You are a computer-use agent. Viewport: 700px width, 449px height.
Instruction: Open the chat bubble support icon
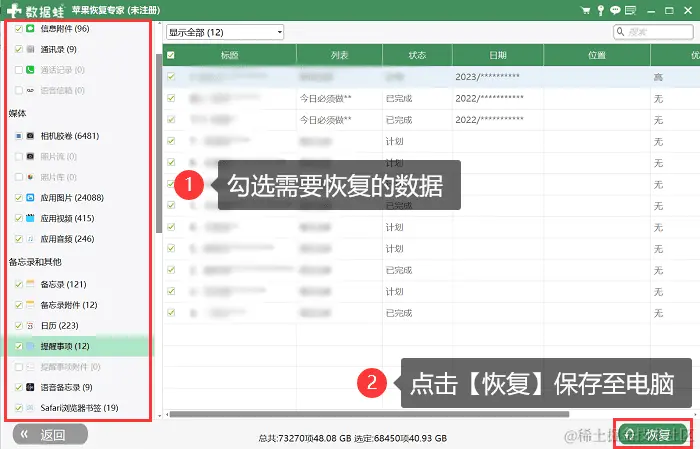click(x=615, y=10)
